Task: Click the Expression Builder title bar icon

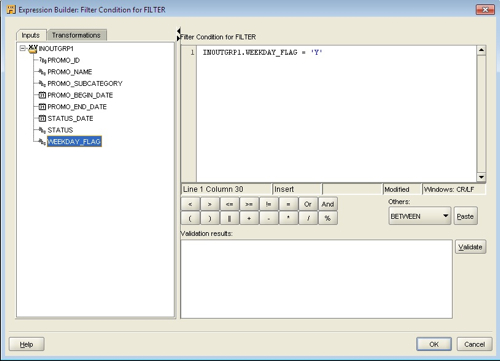Action: (x=11, y=10)
